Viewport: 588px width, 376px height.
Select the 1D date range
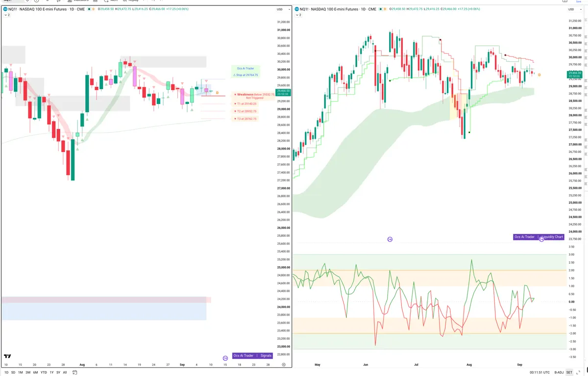(x=6, y=373)
